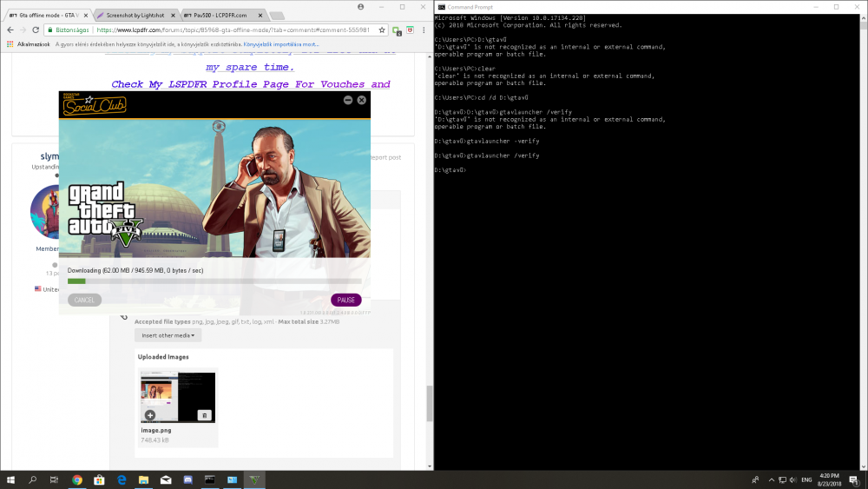
Task: Open the Action Center notifications
Action: point(855,479)
